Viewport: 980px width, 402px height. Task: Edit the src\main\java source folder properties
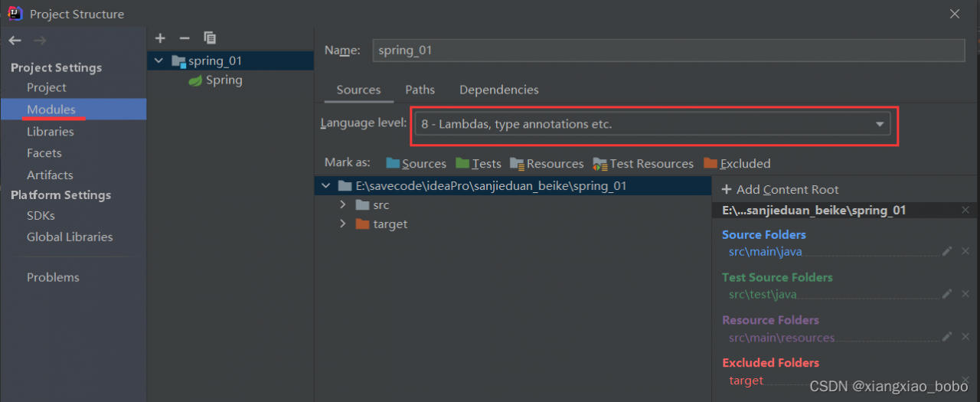point(947,251)
